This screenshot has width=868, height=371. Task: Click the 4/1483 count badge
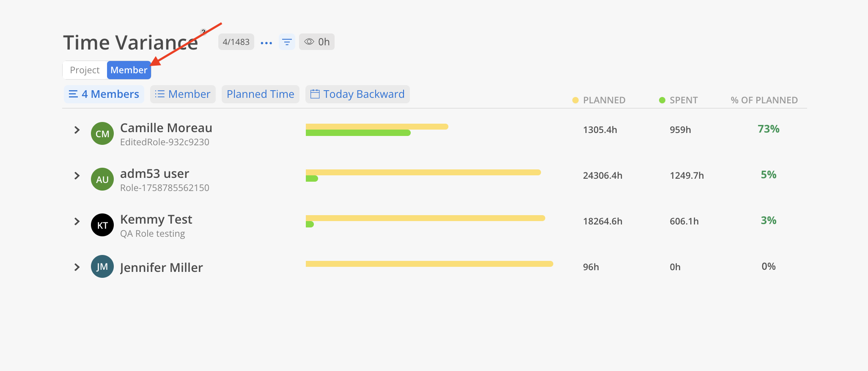pos(236,42)
